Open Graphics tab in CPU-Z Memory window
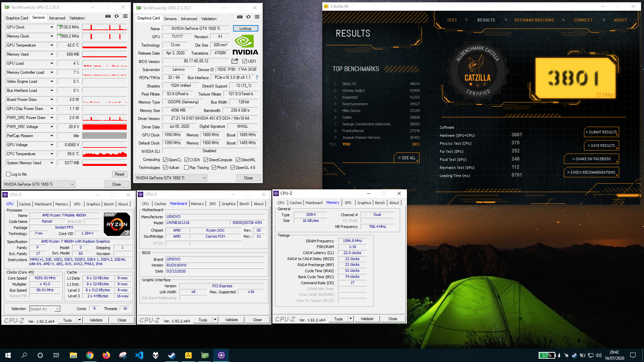Viewport: 644px width, 362px height. coord(364,203)
